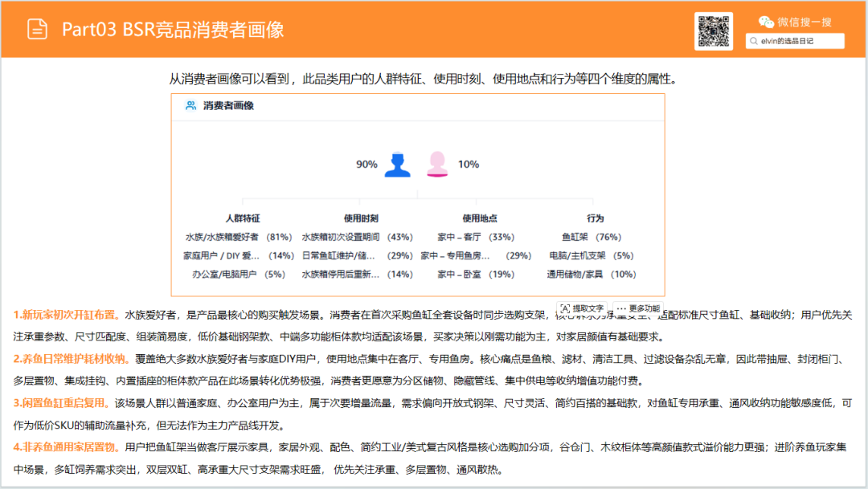
Task: Click '日常鱼缸维护/储…' row
Action: (x=357, y=255)
